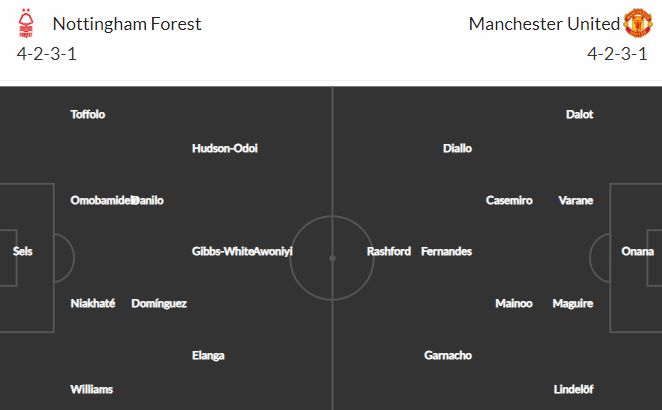Click player Garnacho
Viewport: 662px width, 410px height.
click(448, 355)
